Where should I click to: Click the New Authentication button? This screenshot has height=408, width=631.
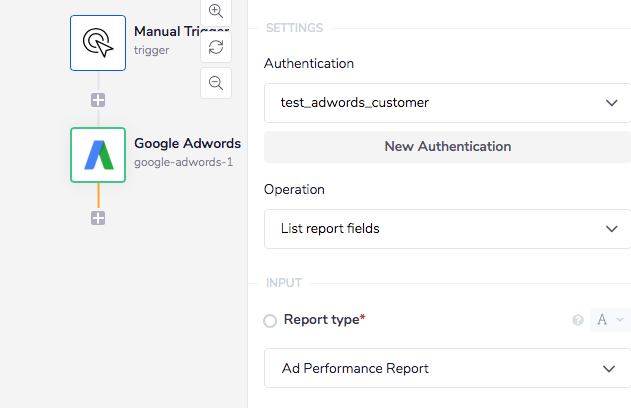click(447, 146)
